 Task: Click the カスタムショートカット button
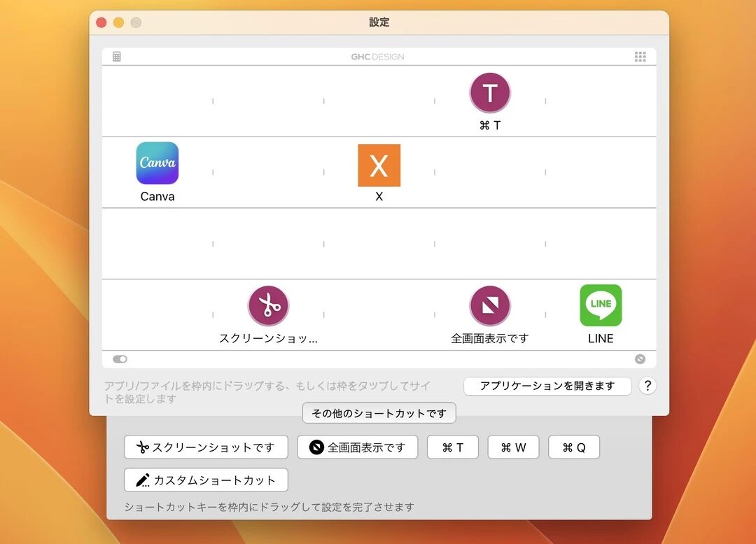tap(206, 480)
